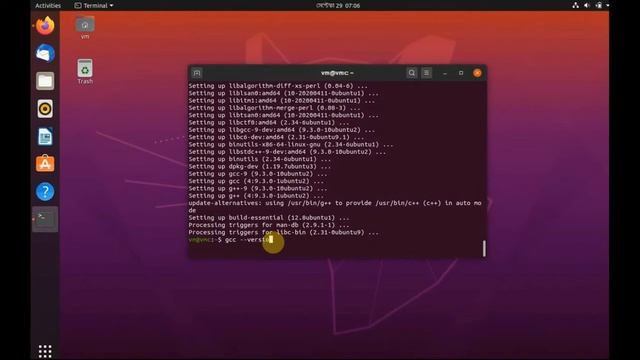Click the terminal scrollbar handle
640x360 pixels.
click(x=484, y=248)
